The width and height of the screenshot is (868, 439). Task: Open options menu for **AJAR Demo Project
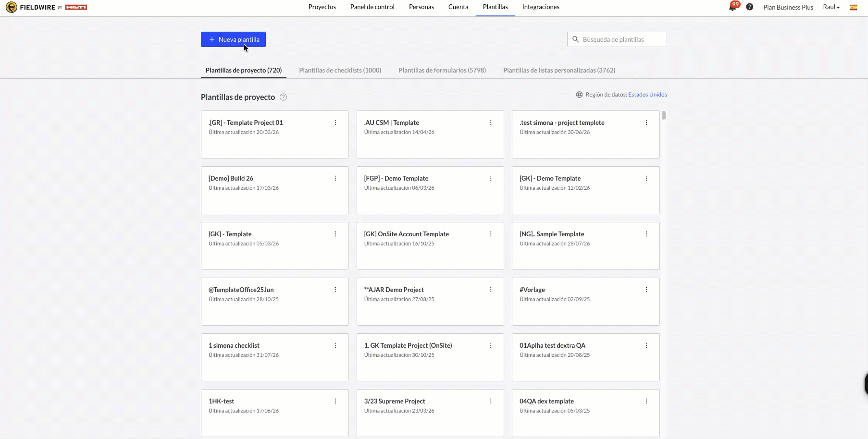(x=491, y=290)
